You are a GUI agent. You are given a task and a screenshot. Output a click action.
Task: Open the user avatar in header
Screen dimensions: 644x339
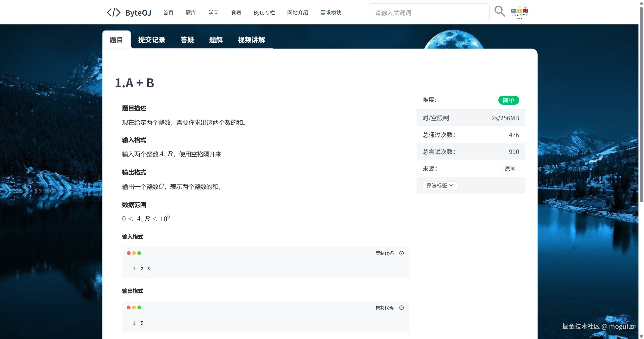coord(519,12)
